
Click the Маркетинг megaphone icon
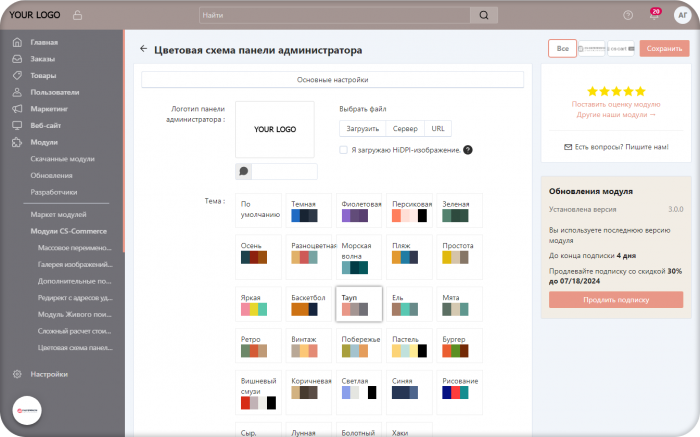pos(17,108)
